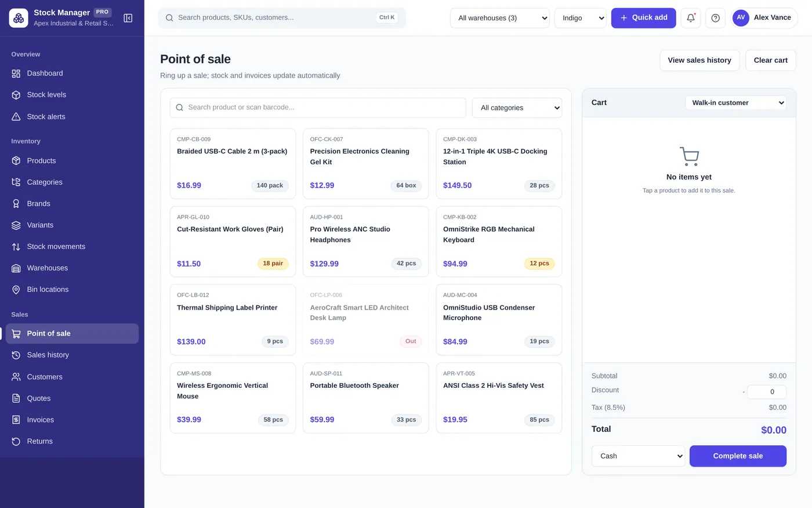
Task: Add Precision Electronics Cleaning Gel Kit card
Action: (366, 164)
